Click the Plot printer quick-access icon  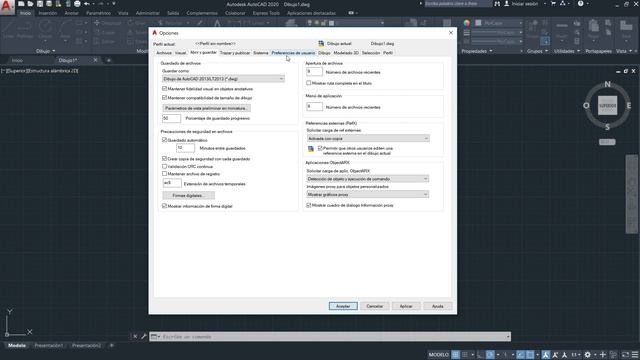(x=77, y=4)
